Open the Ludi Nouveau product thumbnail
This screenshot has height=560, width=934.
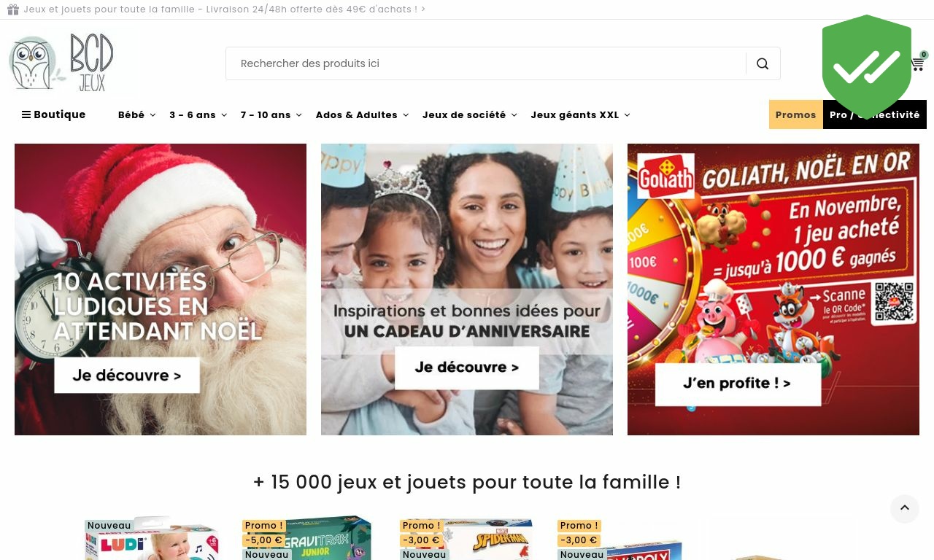pos(152,538)
